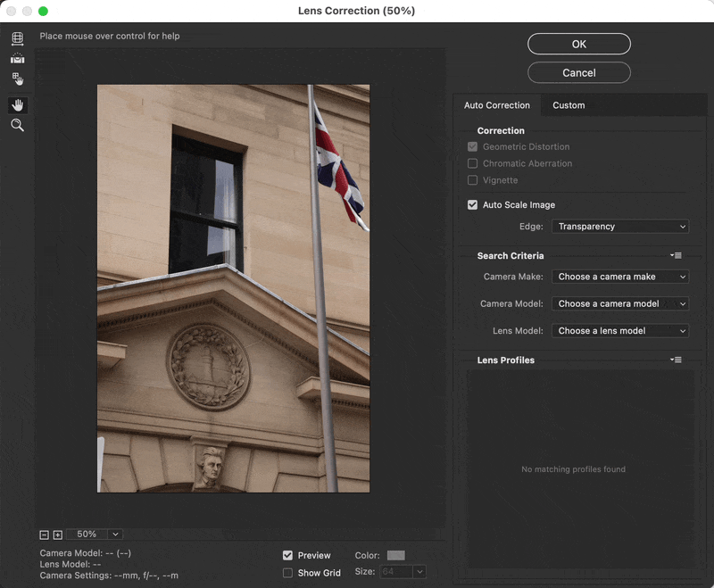The height and width of the screenshot is (588, 714).
Task: Click the building photo preview
Action: pyautogui.click(x=233, y=288)
